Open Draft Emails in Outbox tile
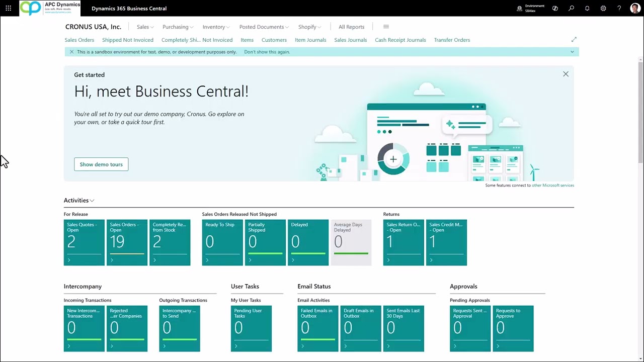 point(361,328)
